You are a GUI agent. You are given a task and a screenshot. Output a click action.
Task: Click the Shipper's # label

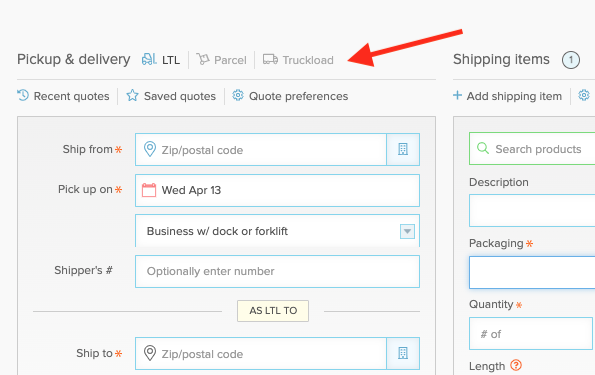[x=83, y=270]
